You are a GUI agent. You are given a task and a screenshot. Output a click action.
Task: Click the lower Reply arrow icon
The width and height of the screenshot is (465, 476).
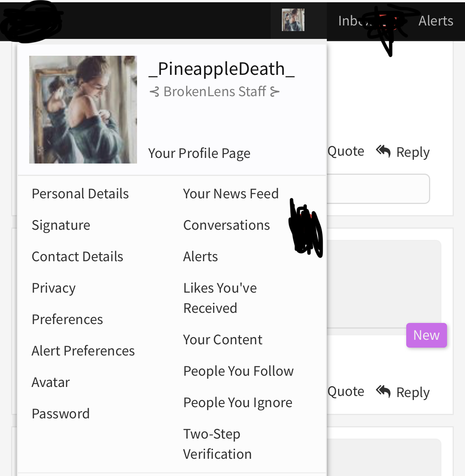383,391
